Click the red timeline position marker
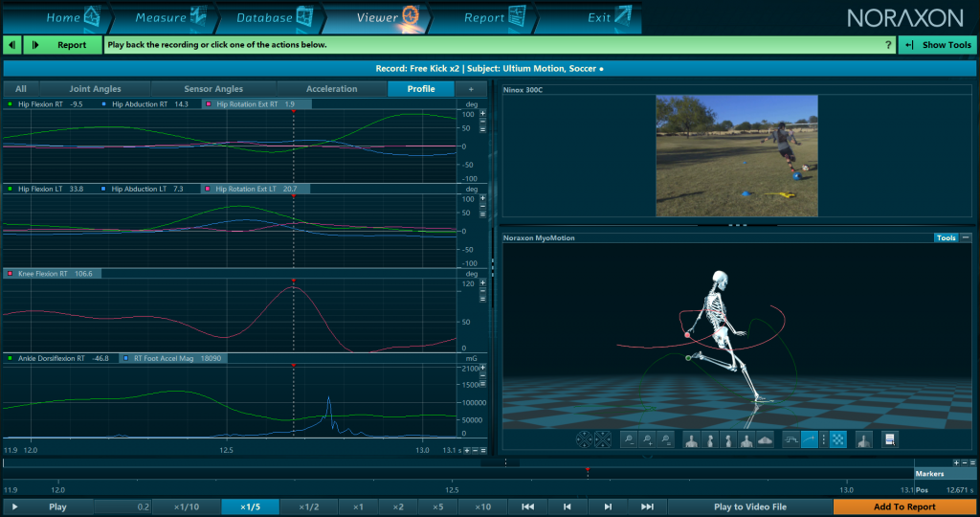The width and height of the screenshot is (980, 517). pyautogui.click(x=588, y=469)
